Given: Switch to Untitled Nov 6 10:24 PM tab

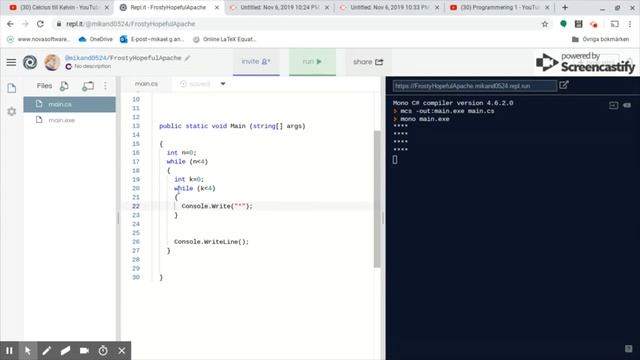Looking at the screenshot, I should (280, 7).
